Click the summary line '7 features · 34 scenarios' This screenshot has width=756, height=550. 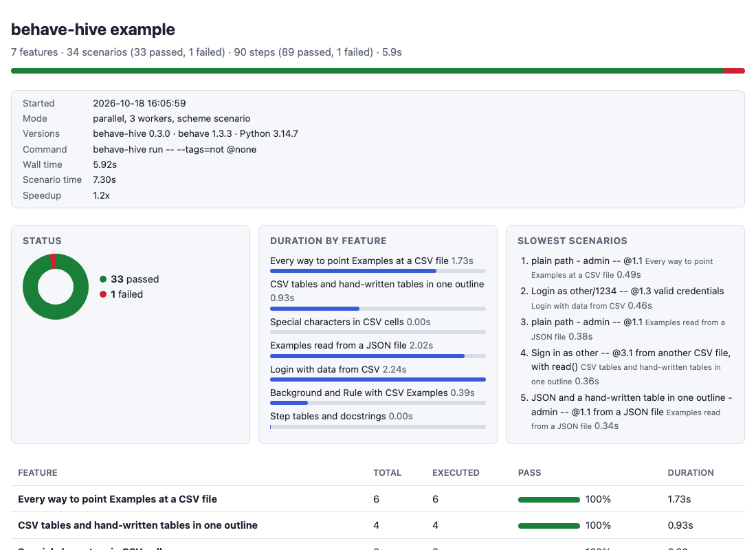206,52
